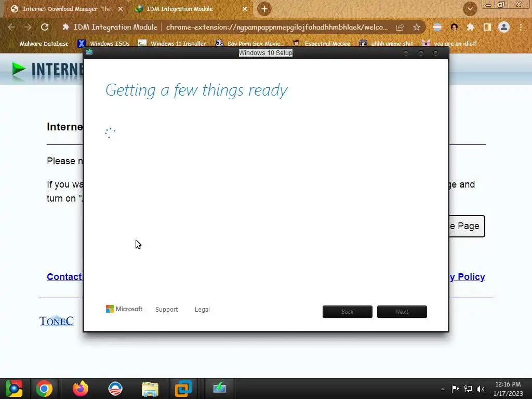
Task: Click the Contact link on IDM page
Action: [x=64, y=277]
